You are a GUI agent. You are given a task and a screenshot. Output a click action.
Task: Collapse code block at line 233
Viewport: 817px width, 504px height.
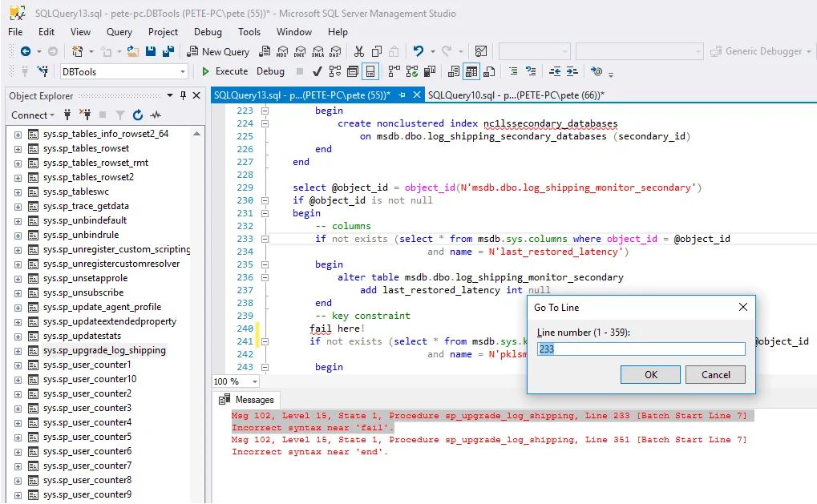265,239
